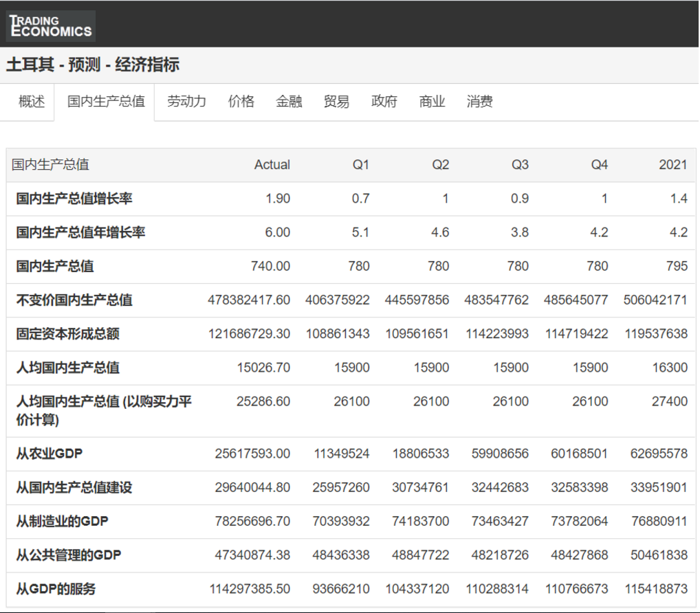700x613 pixels.
Task: Click the 16300 per-capita forecast
Action: coord(670,368)
